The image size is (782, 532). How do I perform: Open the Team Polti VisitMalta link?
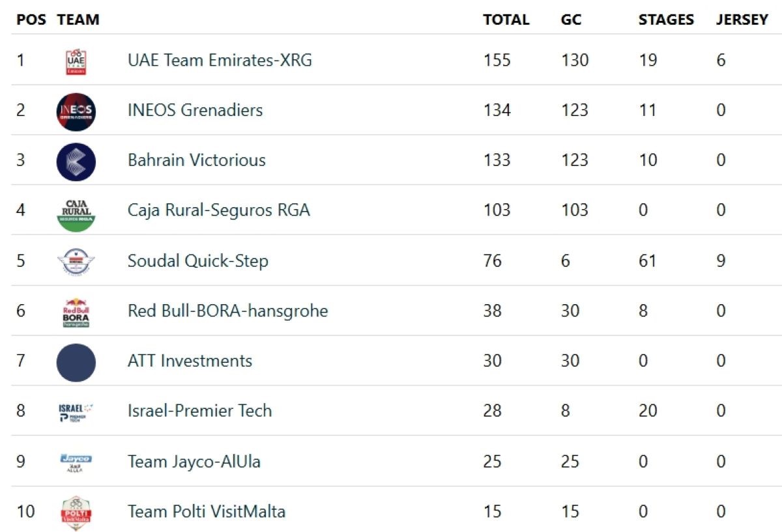[207, 512]
